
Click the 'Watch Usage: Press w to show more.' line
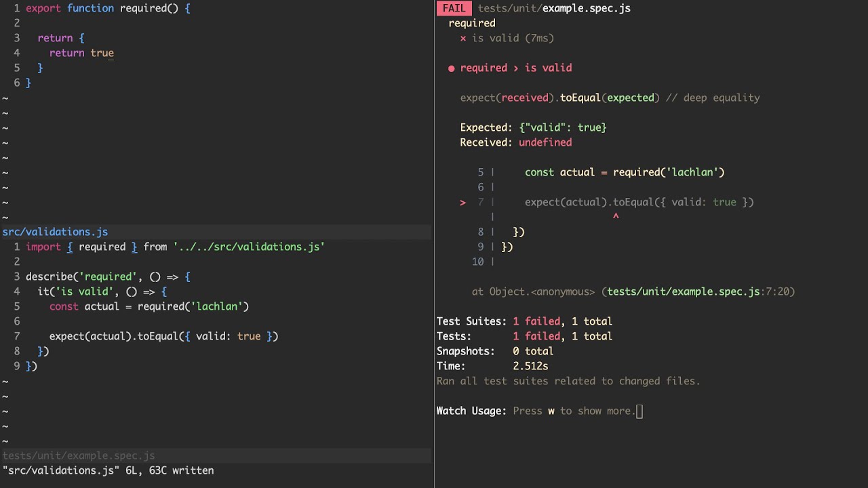click(x=536, y=411)
